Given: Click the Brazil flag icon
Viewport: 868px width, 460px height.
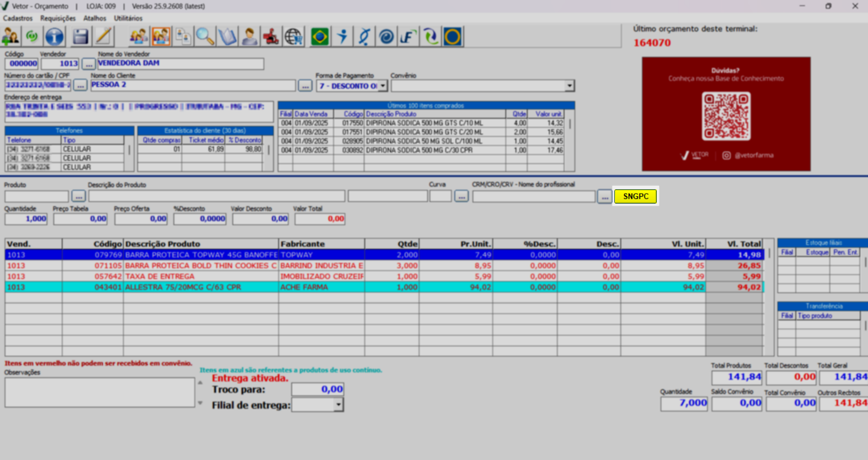Looking at the screenshot, I should (x=320, y=37).
